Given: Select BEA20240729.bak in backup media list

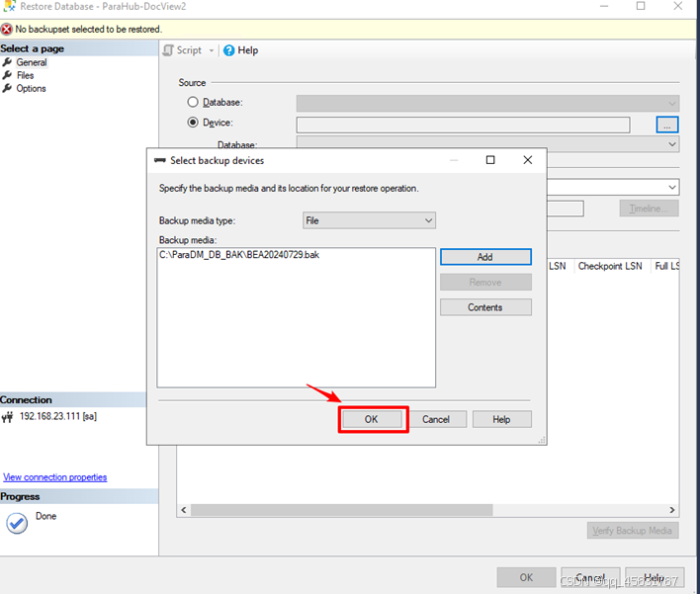Looking at the screenshot, I should (239, 255).
